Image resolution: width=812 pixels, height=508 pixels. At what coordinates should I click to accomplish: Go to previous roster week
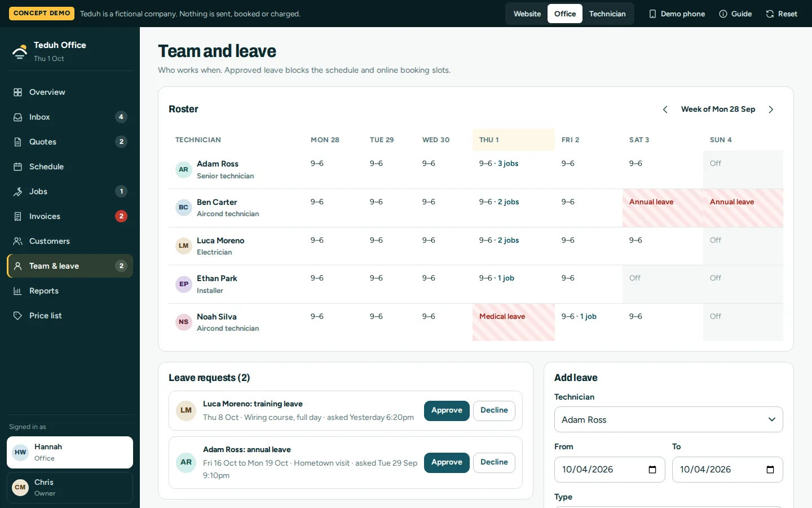pyautogui.click(x=665, y=110)
